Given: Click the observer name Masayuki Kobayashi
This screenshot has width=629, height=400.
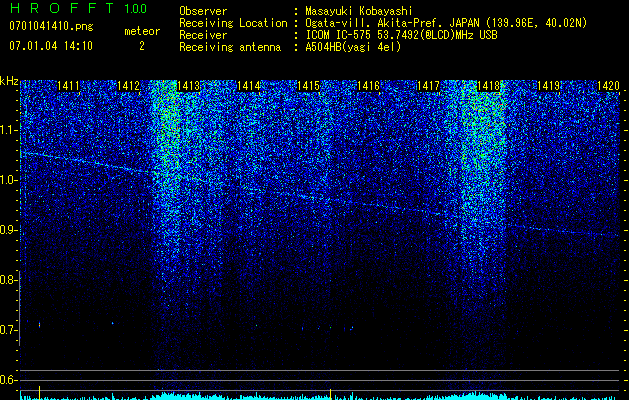Looking at the screenshot, I should coord(359,11).
